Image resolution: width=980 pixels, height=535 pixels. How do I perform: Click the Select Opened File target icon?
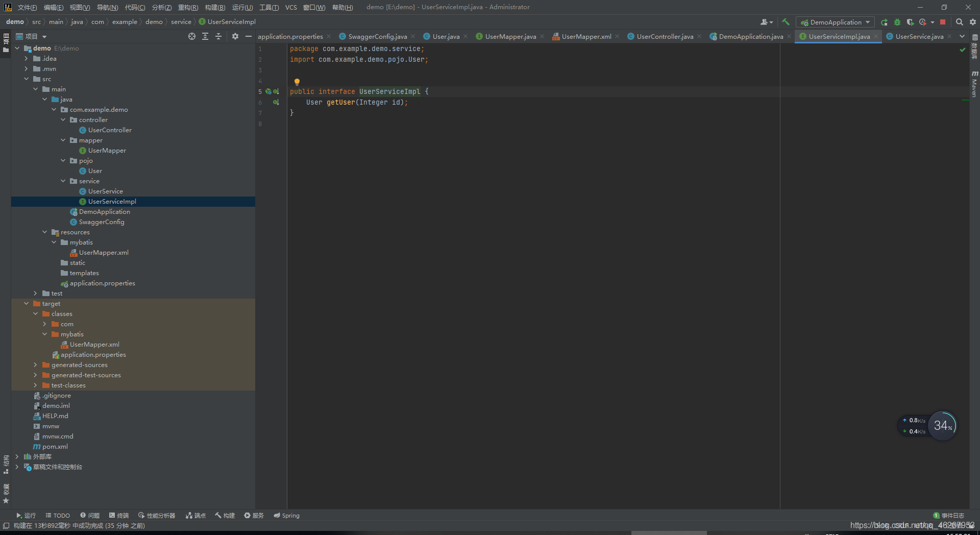(192, 36)
